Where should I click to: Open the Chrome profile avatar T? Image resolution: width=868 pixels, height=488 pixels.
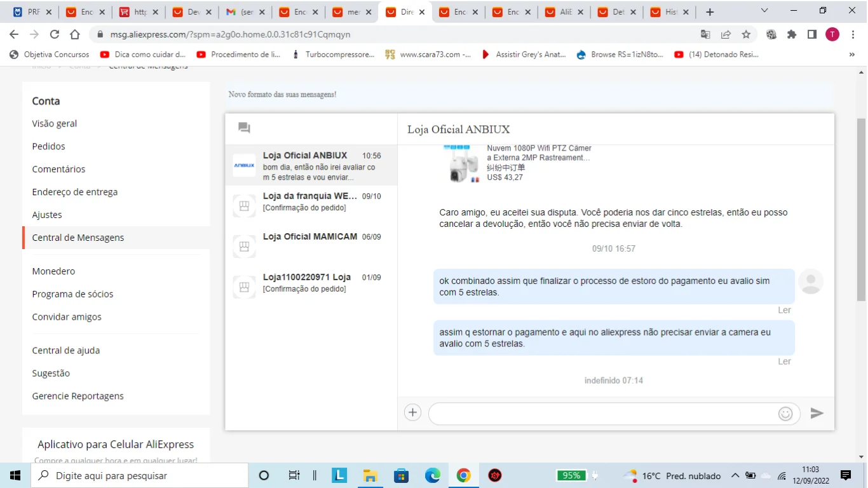tap(832, 34)
